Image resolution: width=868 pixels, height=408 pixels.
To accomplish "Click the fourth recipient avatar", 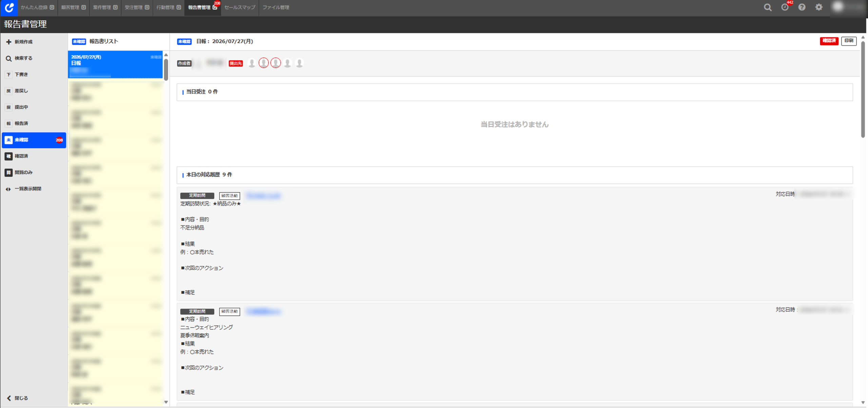I will (288, 63).
